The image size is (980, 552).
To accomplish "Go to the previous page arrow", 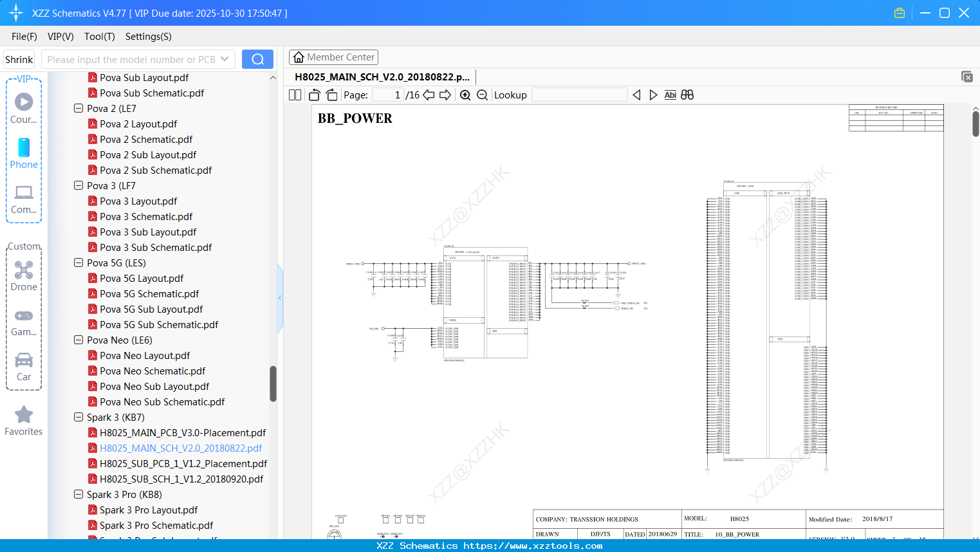I will (x=429, y=95).
